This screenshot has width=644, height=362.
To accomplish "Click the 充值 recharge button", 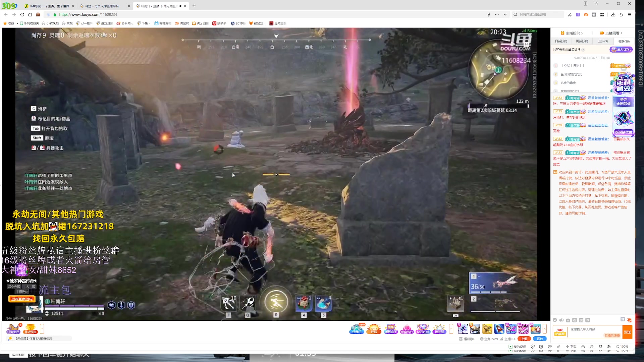I will click(524, 339).
